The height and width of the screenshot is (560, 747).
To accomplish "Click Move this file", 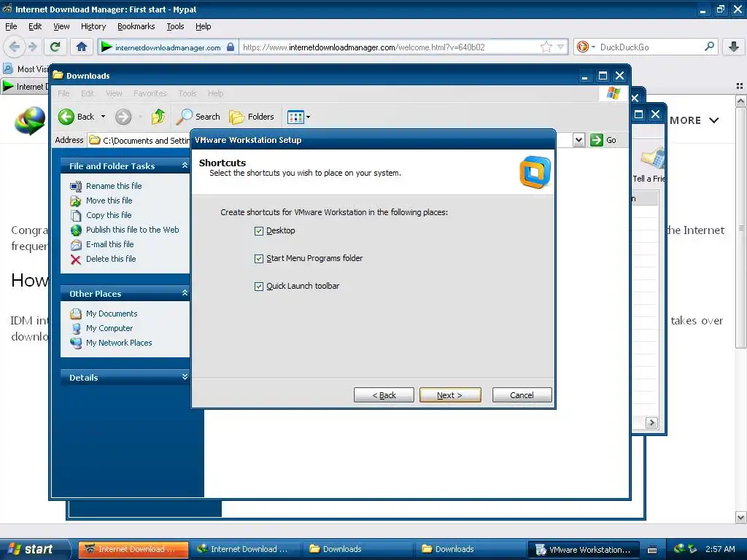I will coord(109,201).
